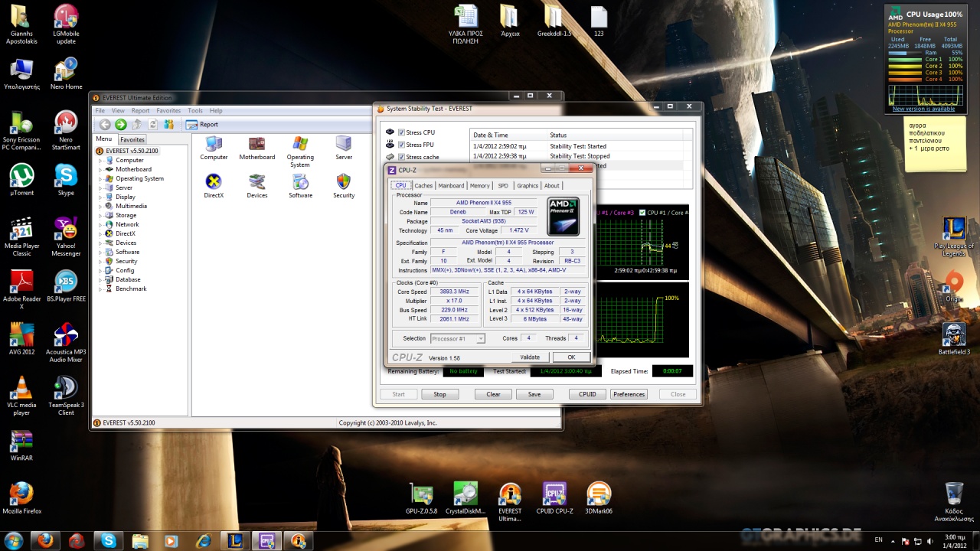This screenshot has height=551, width=980.
Task: Switch to the SPD tab in CPU-Z
Action: pyautogui.click(x=503, y=186)
